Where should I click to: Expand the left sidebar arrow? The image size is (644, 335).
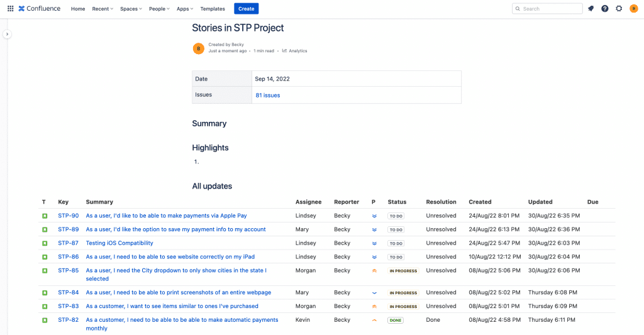(7, 34)
